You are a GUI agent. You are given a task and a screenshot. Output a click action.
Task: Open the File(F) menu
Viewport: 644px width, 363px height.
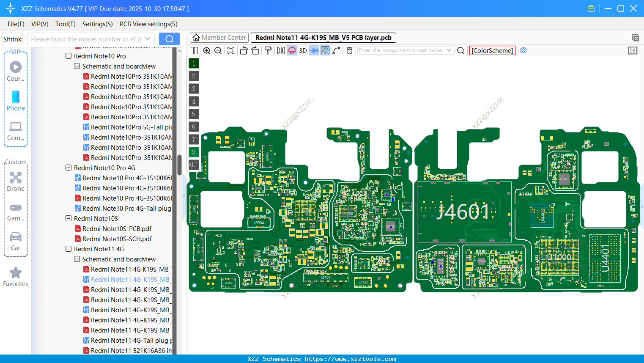(16, 24)
